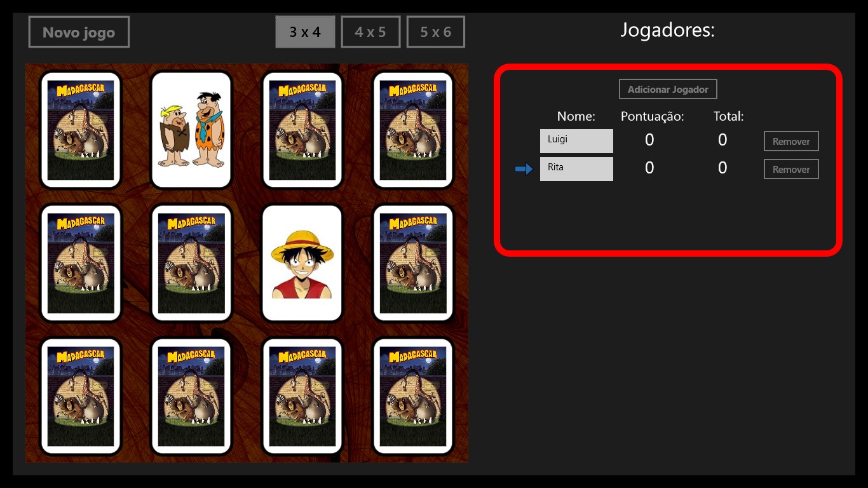Viewport: 868px width, 488px height.
Task: Click Adicionar Jogador to add a player
Action: [x=668, y=89]
